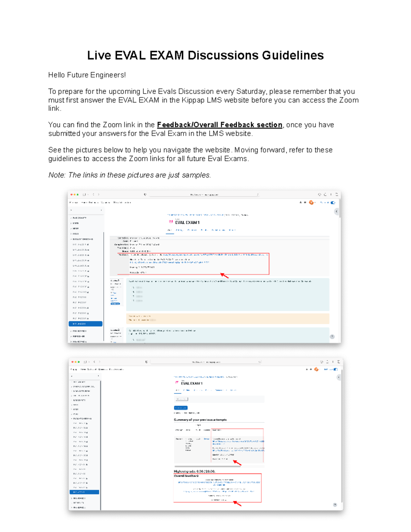Open the user avatar menu in lower screenshot
Image resolution: width=411 pixels, height=532 pixels.
[x=316, y=369]
